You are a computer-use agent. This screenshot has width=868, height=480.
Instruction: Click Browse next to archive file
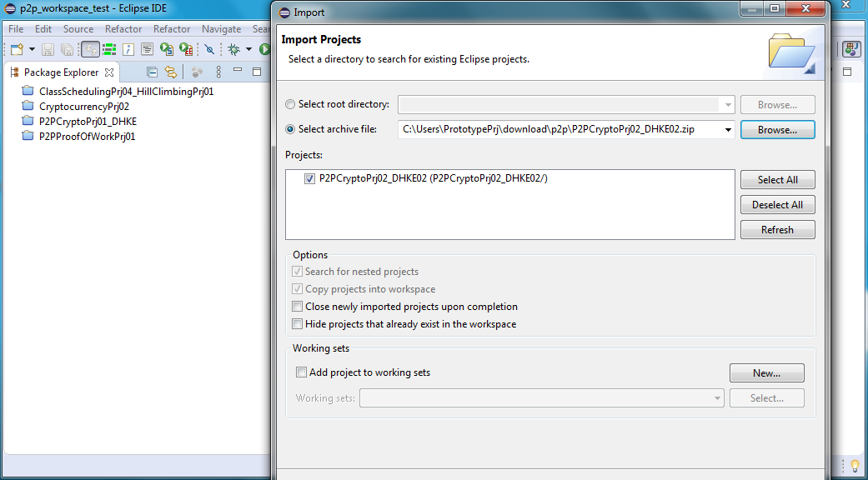pos(778,130)
